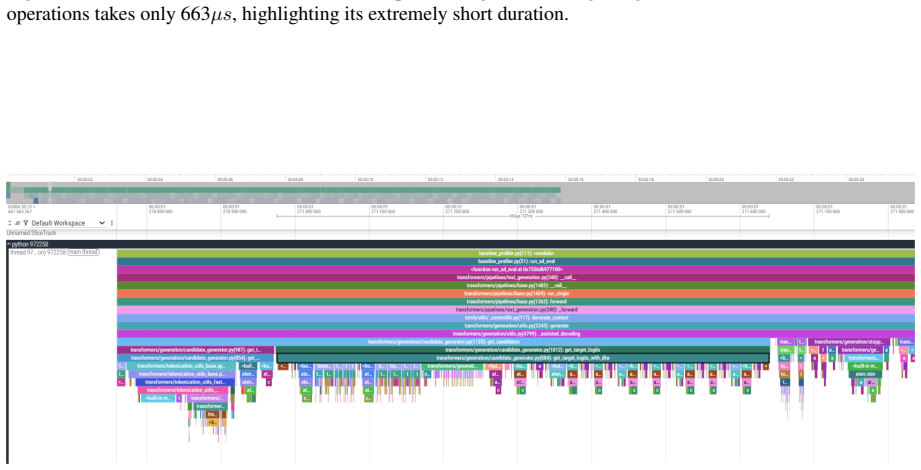Select the thread 97... 972258 track title
This screenshot has width=921, height=470.
pos(37,252)
